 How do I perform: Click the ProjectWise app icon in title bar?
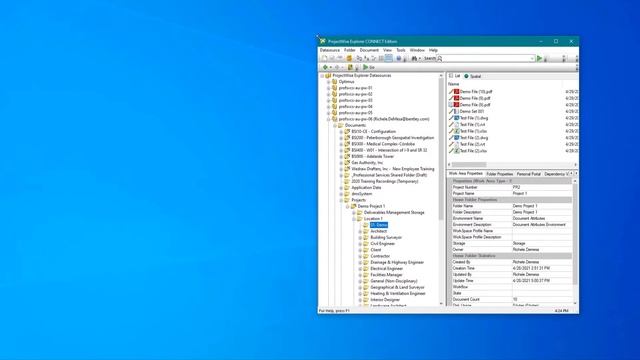323,41
